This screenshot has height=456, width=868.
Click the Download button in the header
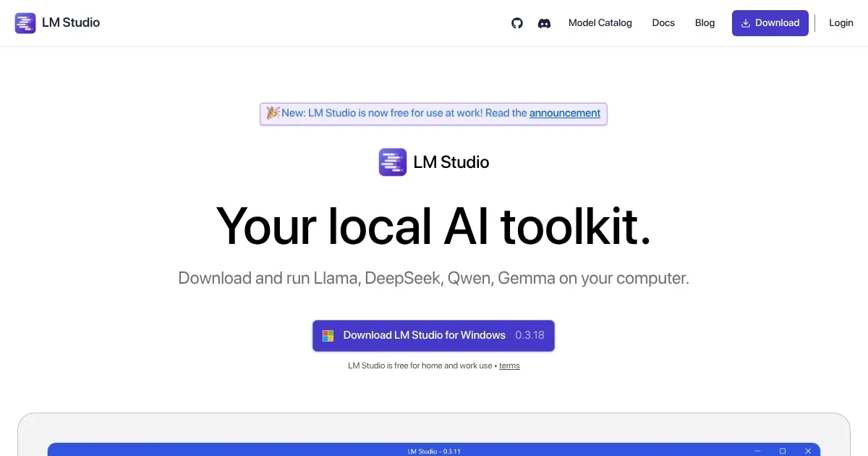click(770, 22)
